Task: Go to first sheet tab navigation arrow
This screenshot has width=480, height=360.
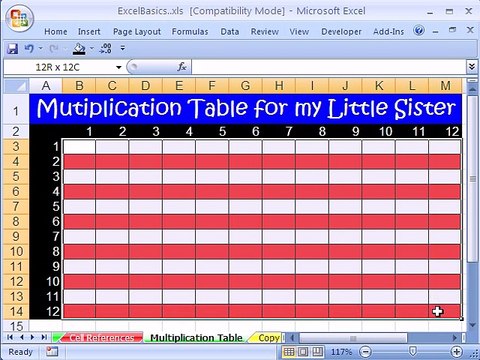Action: pyautogui.click(x=10, y=337)
